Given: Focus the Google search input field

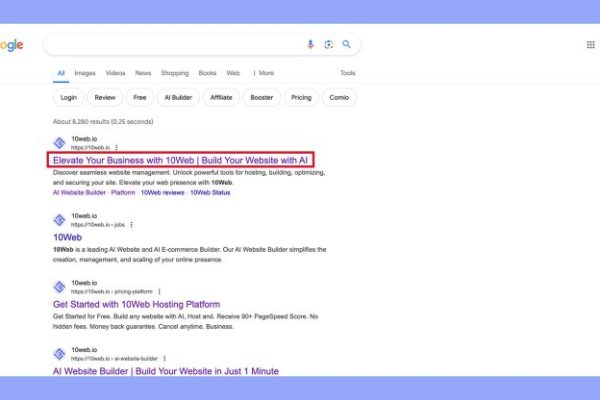Looking at the screenshot, I should point(170,44).
